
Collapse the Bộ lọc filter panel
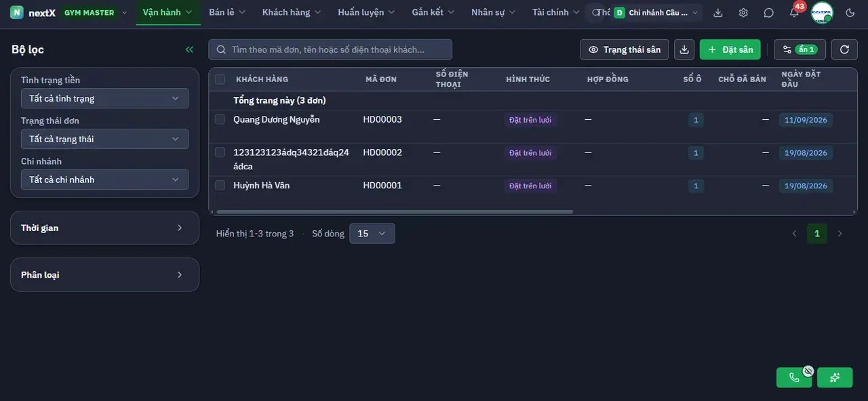(x=189, y=49)
